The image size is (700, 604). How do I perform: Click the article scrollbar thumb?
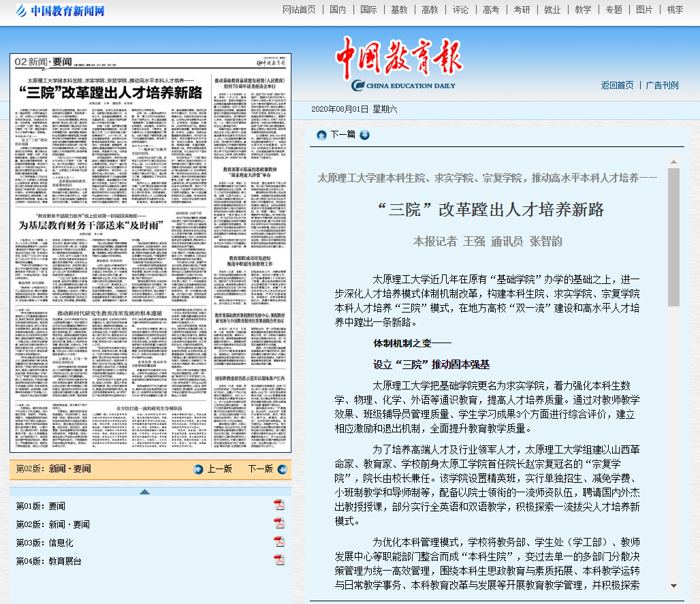[x=673, y=238]
